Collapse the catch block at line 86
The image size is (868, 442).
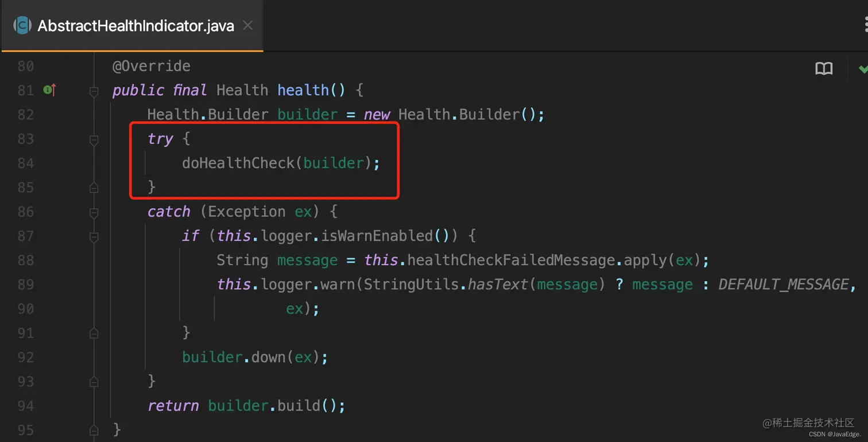(x=94, y=212)
